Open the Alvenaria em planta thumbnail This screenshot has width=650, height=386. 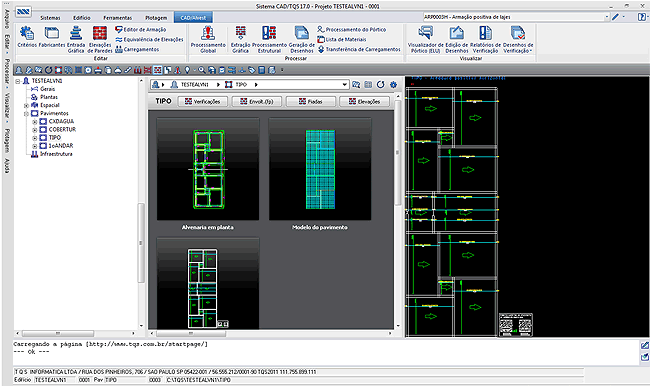pyautogui.click(x=208, y=169)
